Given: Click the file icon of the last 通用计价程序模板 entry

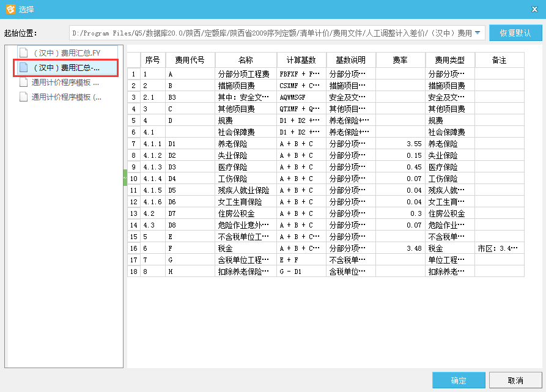Looking at the screenshot, I should (24, 97).
